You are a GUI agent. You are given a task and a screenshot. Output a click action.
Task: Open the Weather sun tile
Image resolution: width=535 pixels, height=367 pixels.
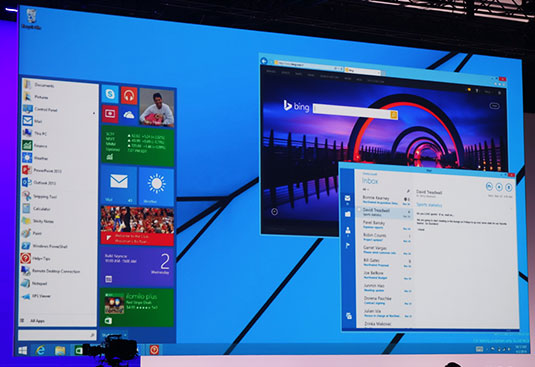tap(157, 186)
